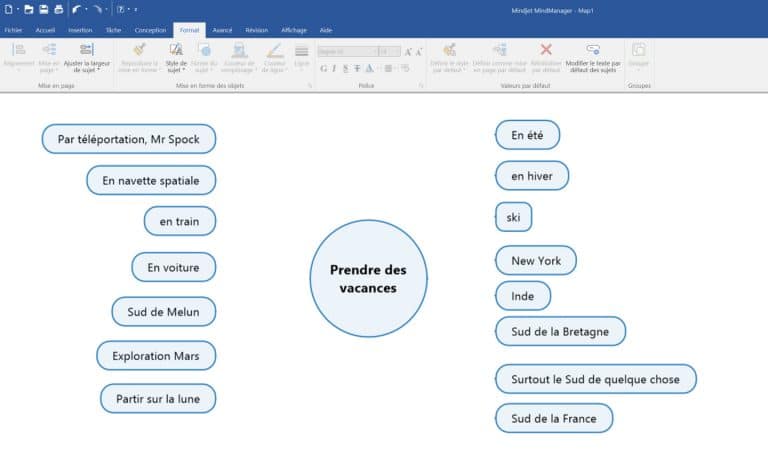Click the Redo arrow icon
The width and height of the screenshot is (768, 464).
pyautogui.click(x=98, y=9)
